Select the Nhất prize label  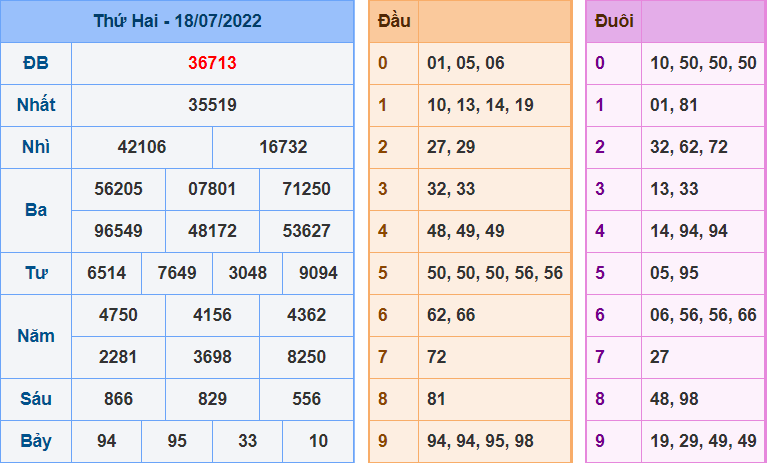point(36,105)
